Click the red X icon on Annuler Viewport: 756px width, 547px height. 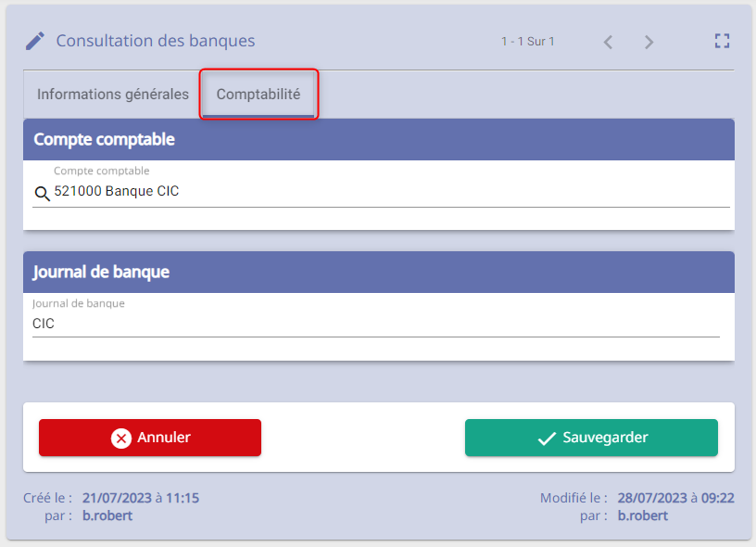(121, 438)
